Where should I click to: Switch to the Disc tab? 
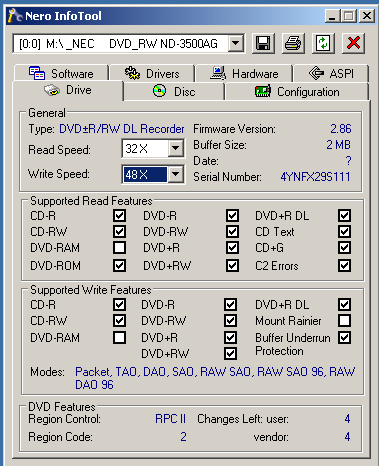coord(174,91)
